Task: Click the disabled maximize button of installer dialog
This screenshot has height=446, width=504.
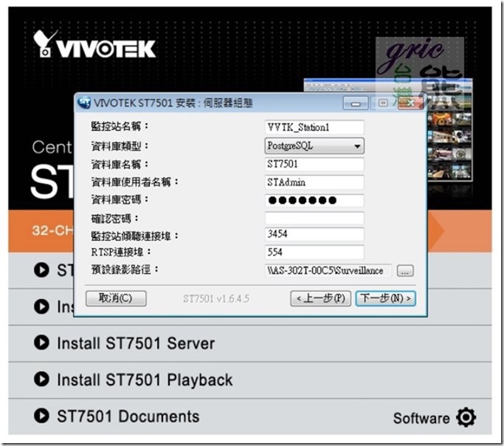Action: tap(382, 103)
